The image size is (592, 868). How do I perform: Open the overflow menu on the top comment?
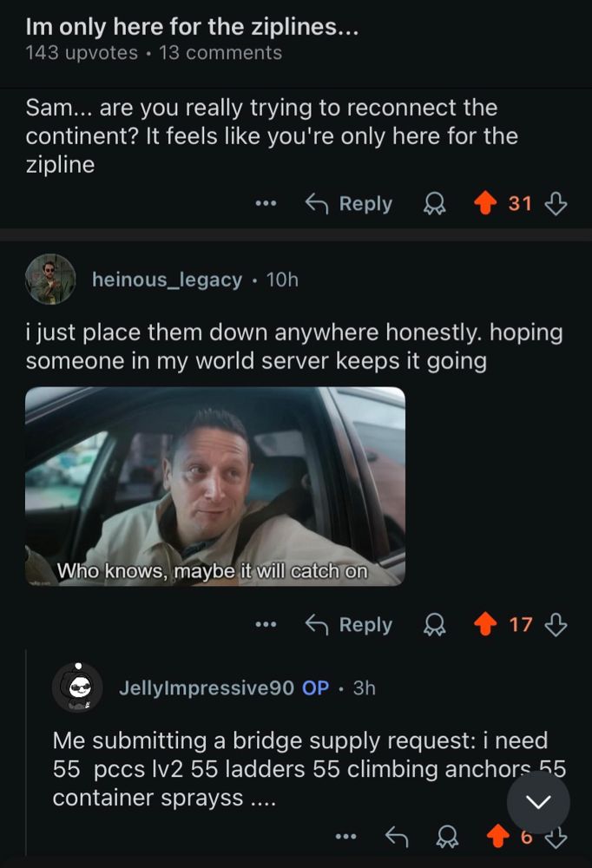(266, 203)
